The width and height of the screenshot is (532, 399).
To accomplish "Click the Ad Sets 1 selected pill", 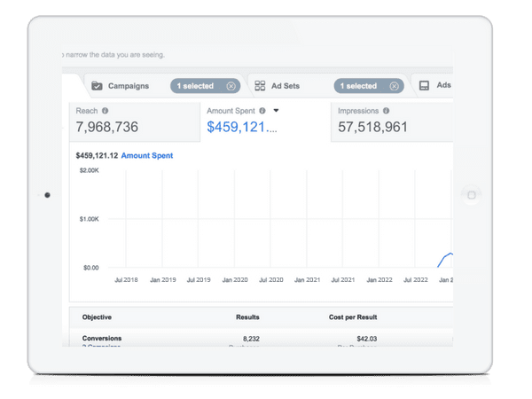I will [369, 86].
